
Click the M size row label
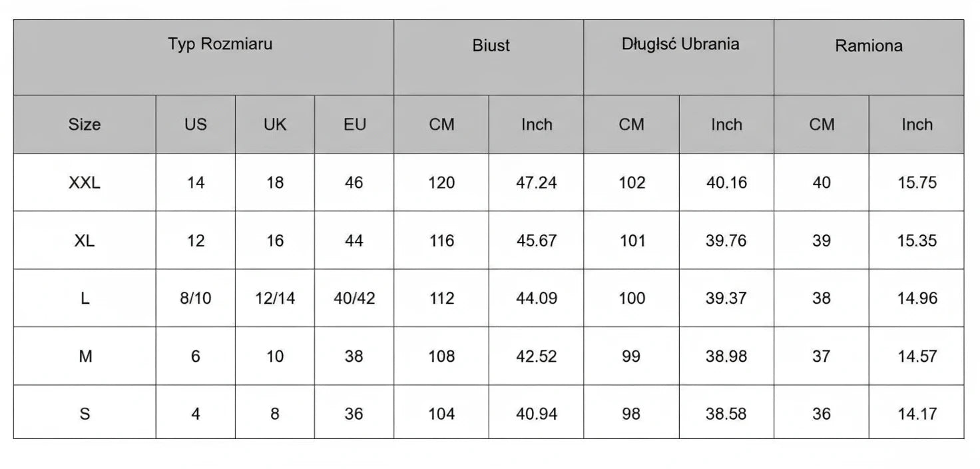(85, 356)
